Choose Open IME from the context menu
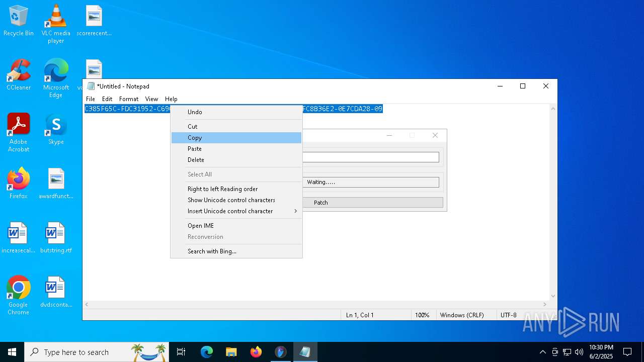Image resolution: width=644 pixels, height=362 pixels. pos(236,226)
